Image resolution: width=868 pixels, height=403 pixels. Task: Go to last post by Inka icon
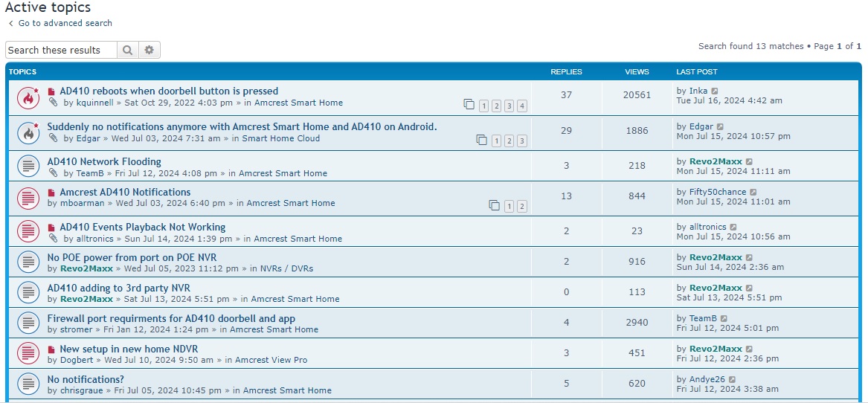click(x=715, y=91)
